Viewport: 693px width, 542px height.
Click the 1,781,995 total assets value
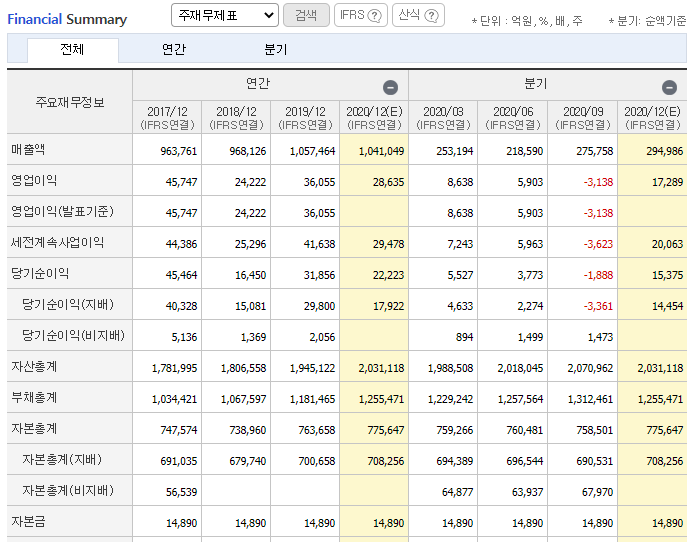(x=175, y=368)
